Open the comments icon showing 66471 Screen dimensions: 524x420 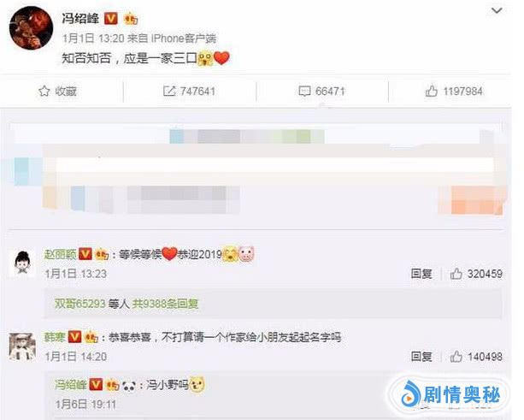[x=304, y=92]
